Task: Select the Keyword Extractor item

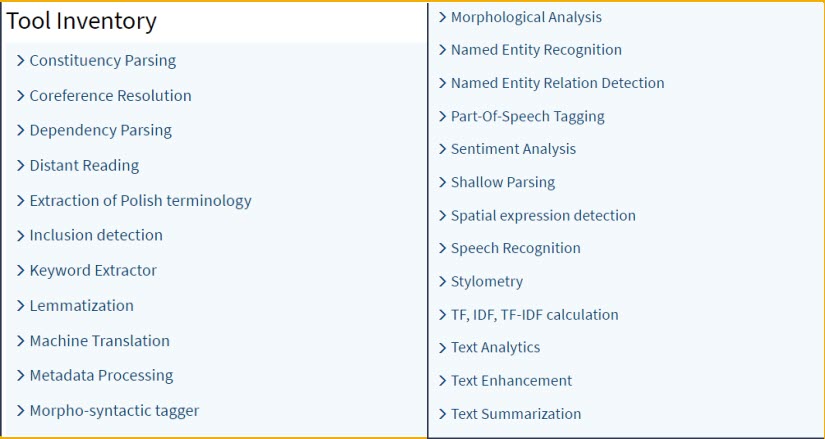Action: click(x=93, y=271)
